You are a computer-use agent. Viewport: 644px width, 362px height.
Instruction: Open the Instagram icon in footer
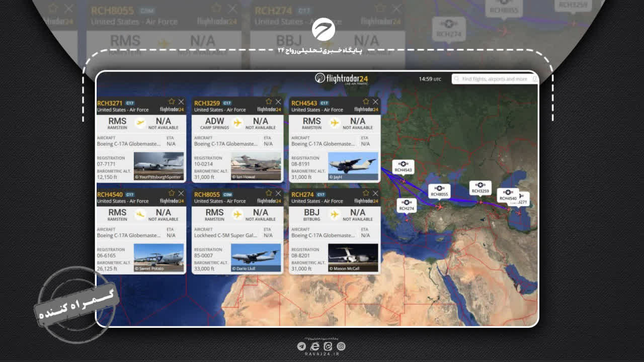click(341, 346)
